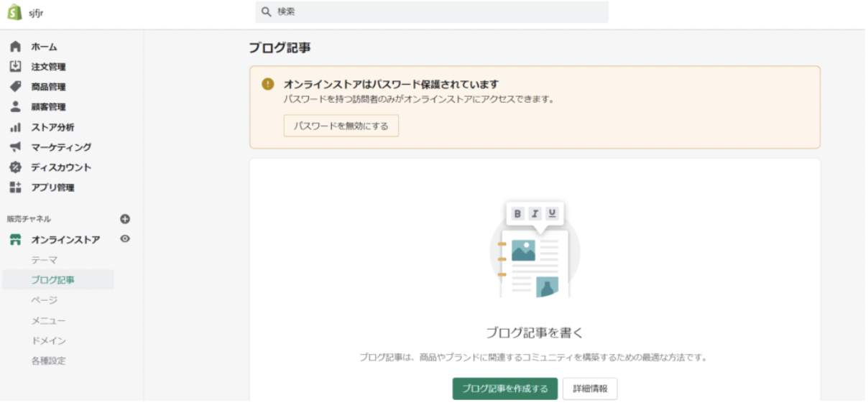Click the オンラインストア storefront icon

15,240
